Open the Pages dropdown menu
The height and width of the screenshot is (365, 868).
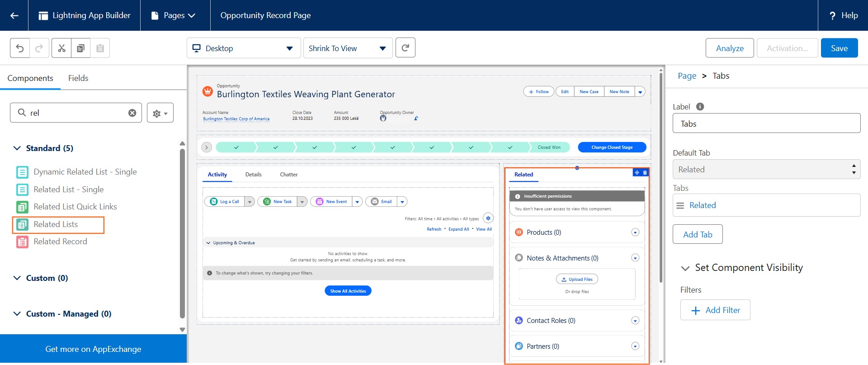pos(174,15)
